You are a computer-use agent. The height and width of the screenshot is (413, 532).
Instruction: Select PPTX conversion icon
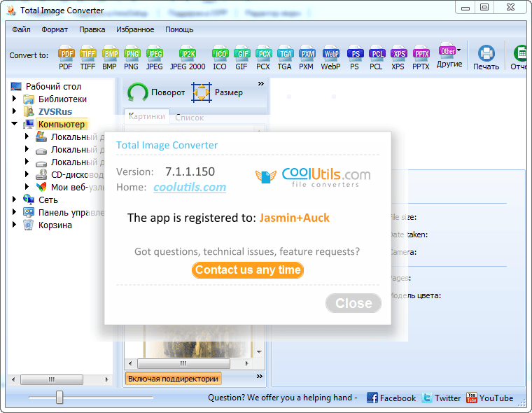click(x=421, y=57)
